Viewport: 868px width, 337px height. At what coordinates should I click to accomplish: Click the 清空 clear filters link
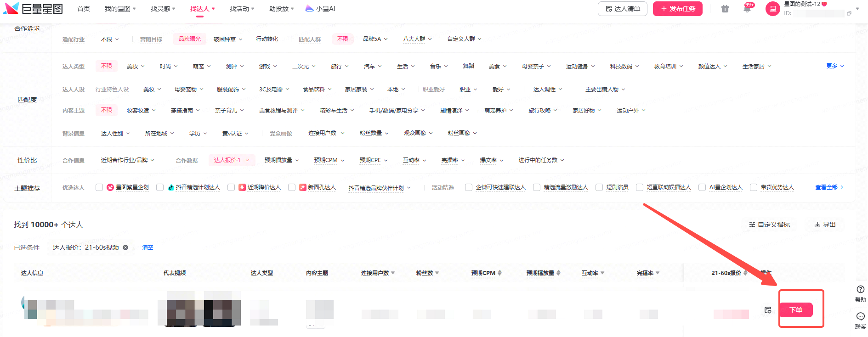coord(148,247)
